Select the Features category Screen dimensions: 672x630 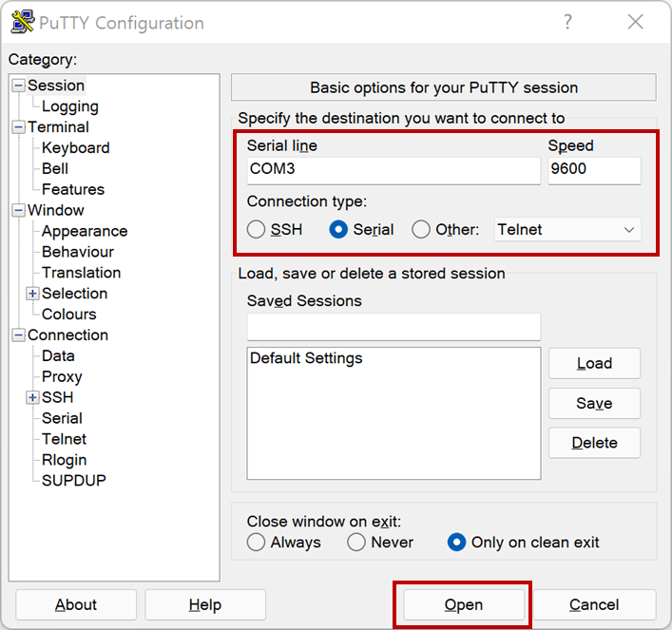(x=73, y=189)
